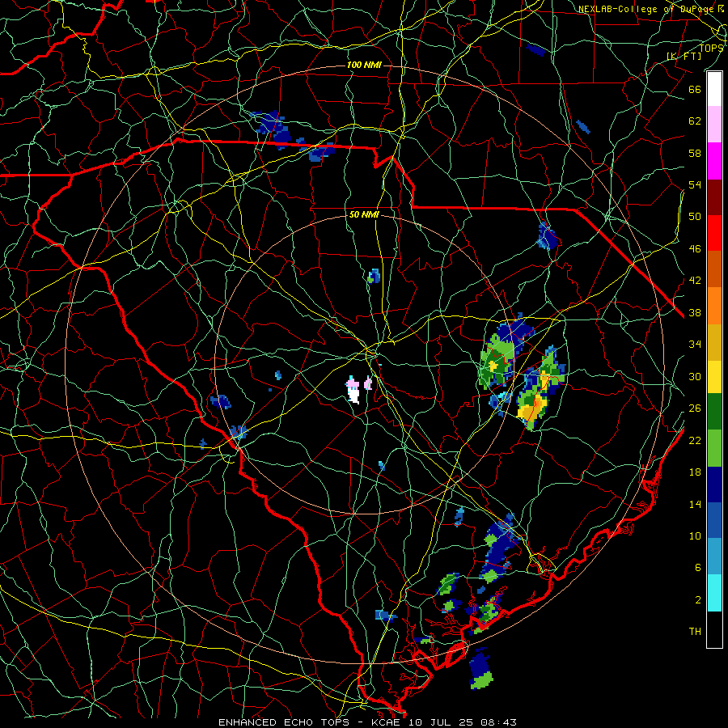Screen dimensions: 728x728
Task: Click the light green legend swatch
Action: 714,448
